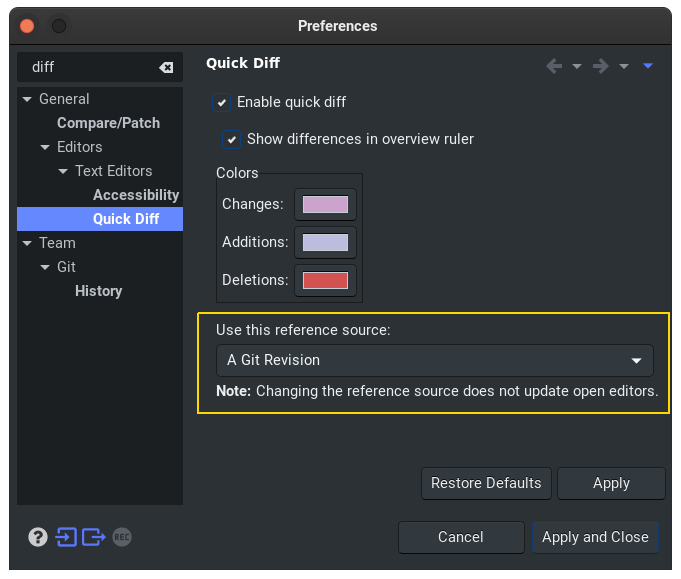The image size is (681, 579).
Task: Click the Apply and Close button
Action: (x=595, y=537)
